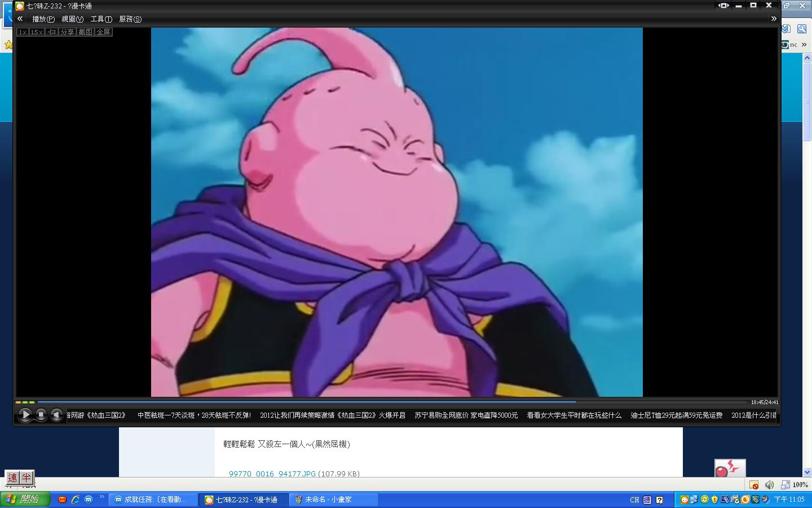Switch to 未命名 - 小畫家 taskbar window
812x508 pixels.
(333, 500)
